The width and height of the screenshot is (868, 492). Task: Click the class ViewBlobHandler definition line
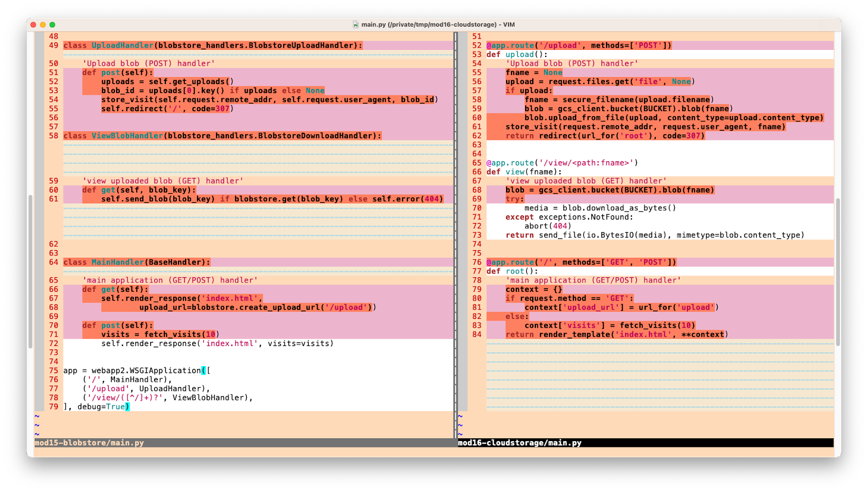[x=222, y=136]
